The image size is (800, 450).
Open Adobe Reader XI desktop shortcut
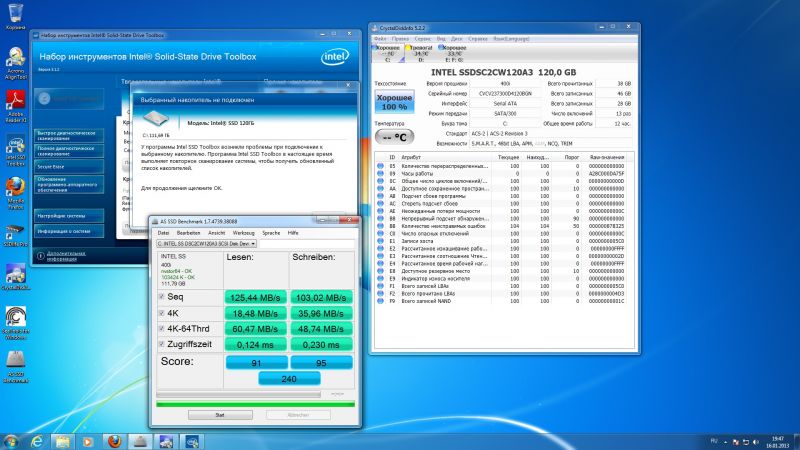(x=16, y=99)
